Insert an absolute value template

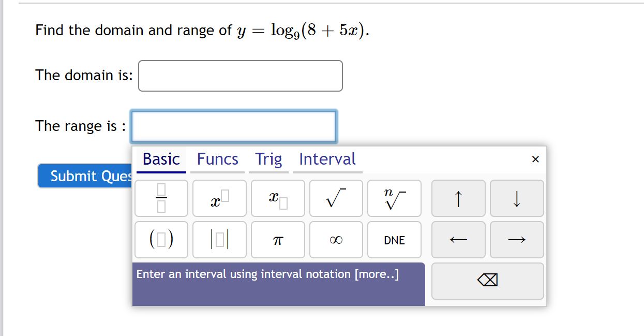(219, 239)
